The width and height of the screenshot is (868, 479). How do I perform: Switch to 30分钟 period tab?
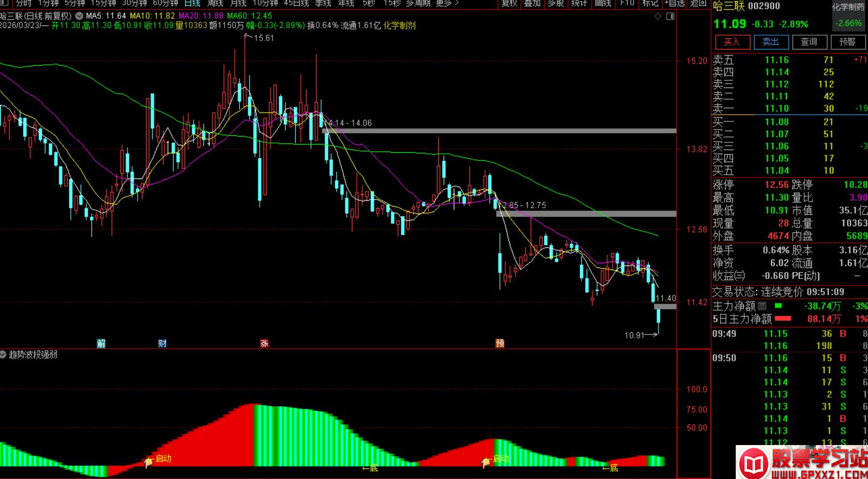134,3
